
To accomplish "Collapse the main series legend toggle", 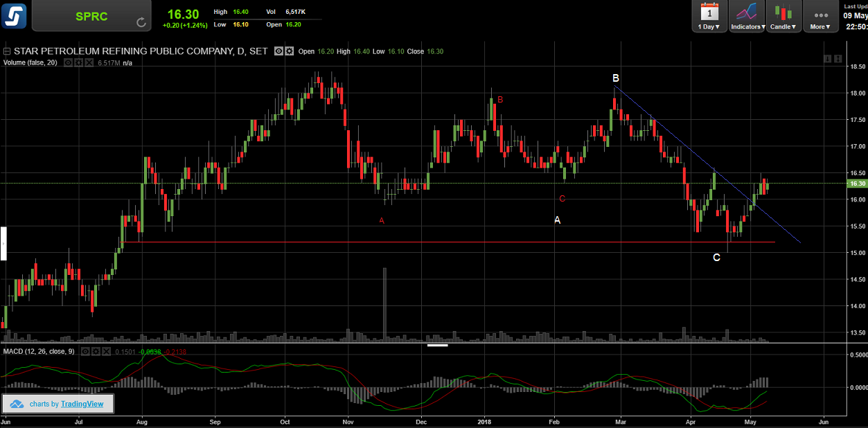I will 7,51.
